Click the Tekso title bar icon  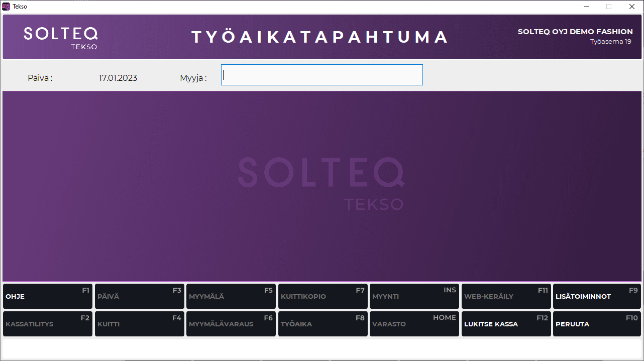pyautogui.click(x=6, y=6)
